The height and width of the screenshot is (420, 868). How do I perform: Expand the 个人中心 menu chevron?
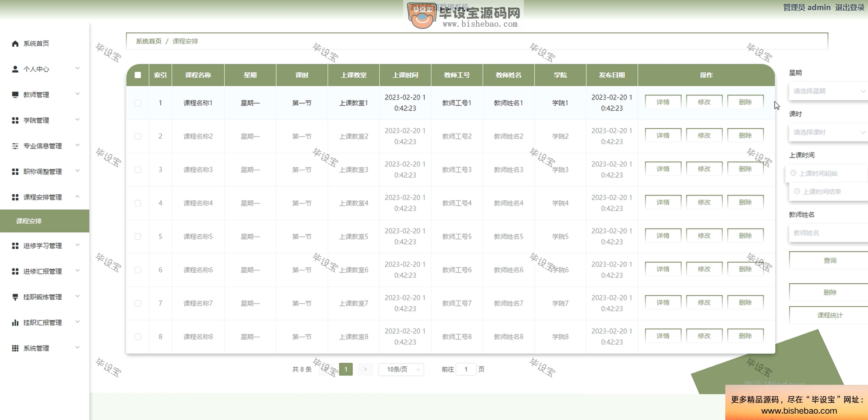pos(77,68)
